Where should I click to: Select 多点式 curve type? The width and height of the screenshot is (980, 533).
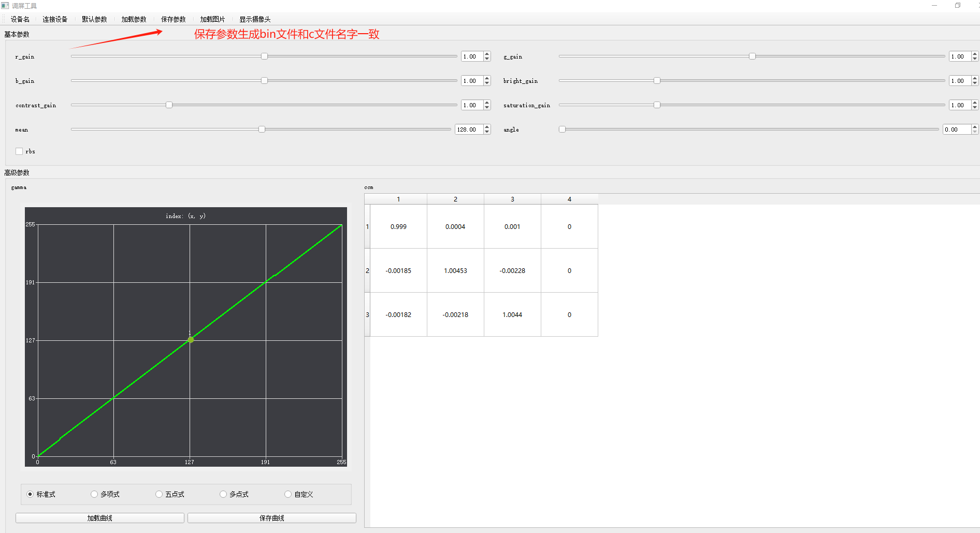point(223,494)
